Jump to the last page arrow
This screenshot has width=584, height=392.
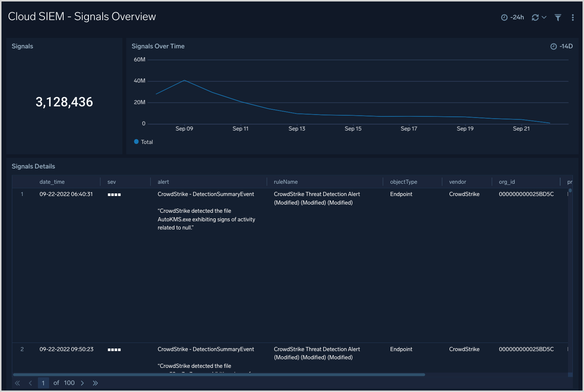coord(95,383)
